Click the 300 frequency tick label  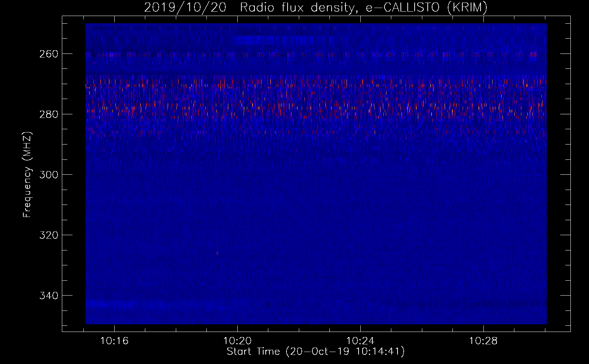click(x=49, y=175)
